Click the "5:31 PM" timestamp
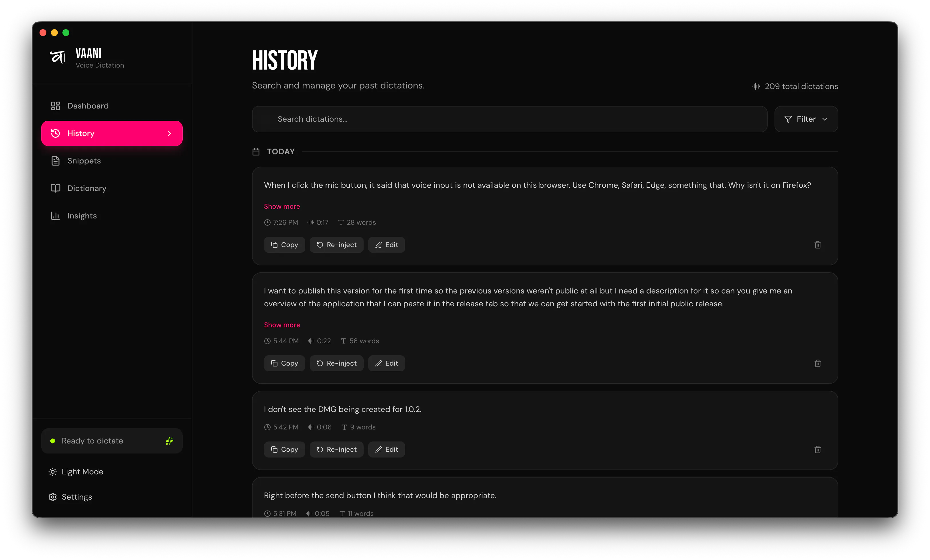 click(285, 513)
